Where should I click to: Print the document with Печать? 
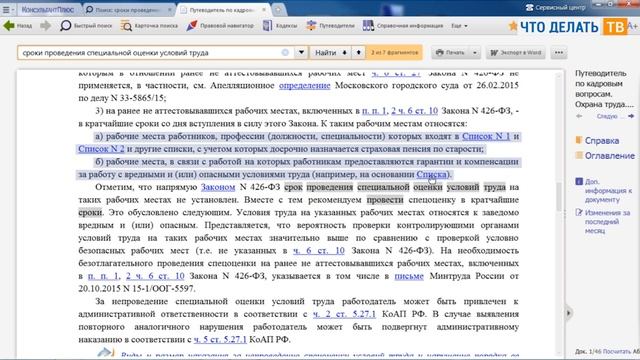450,53
